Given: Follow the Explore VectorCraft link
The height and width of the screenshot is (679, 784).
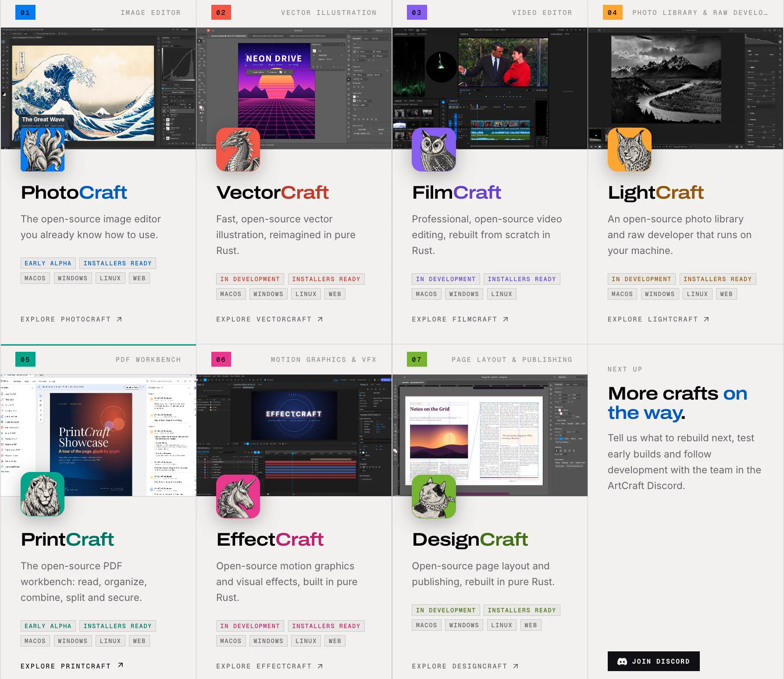Looking at the screenshot, I should pos(270,319).
